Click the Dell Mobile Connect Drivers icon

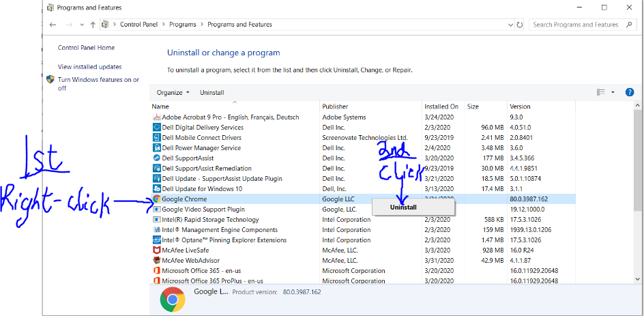[x=156, y=138]
